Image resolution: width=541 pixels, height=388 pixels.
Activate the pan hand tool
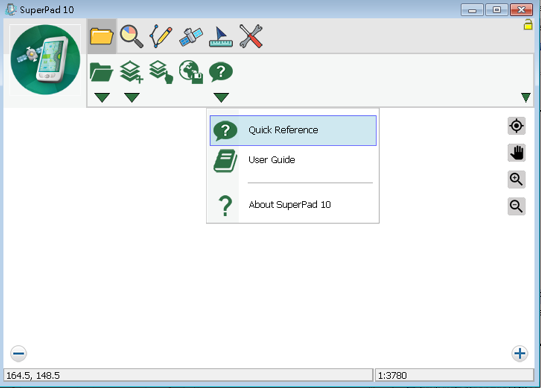point(517,153)
